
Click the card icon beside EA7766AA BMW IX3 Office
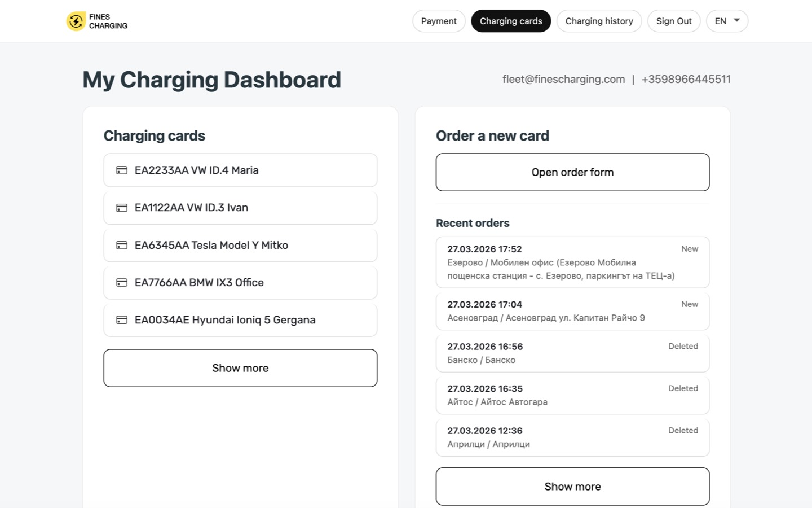tap(122, 282)
